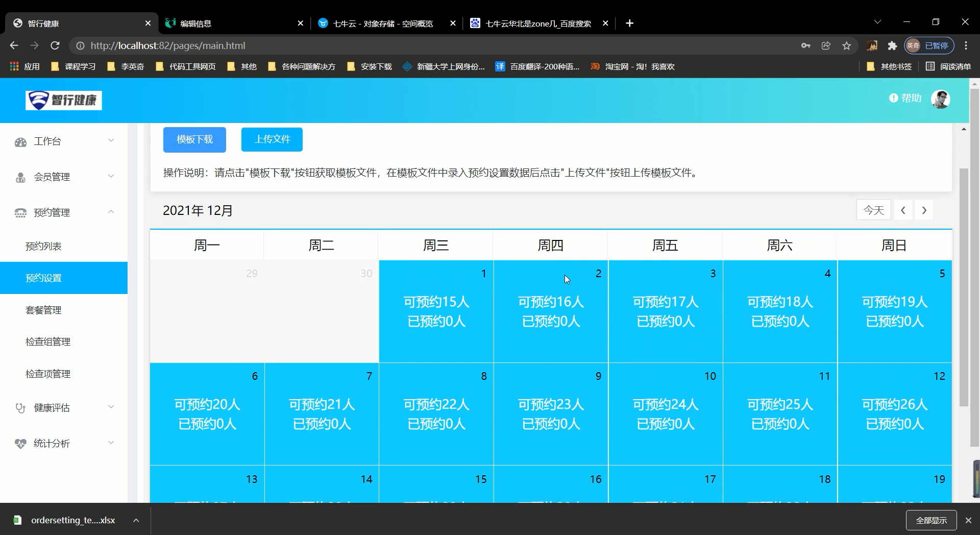Open download options arrow for xlsx file
Image resolution: width=980 pixels, height=535 pixels.
pyautogui.click(x=136, y=520)
